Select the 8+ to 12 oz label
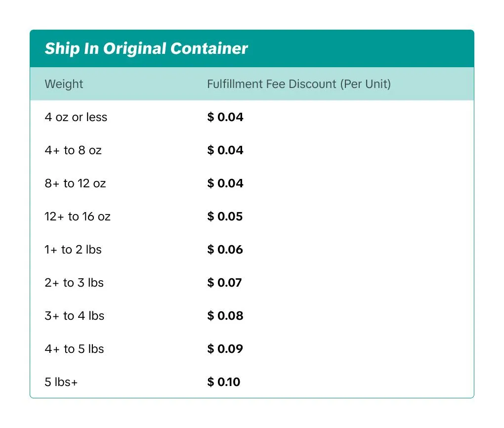 75,183
